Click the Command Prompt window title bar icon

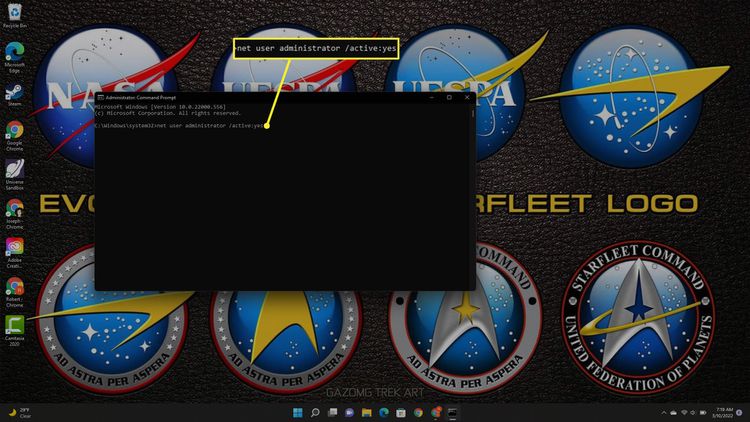pos(100,97)
